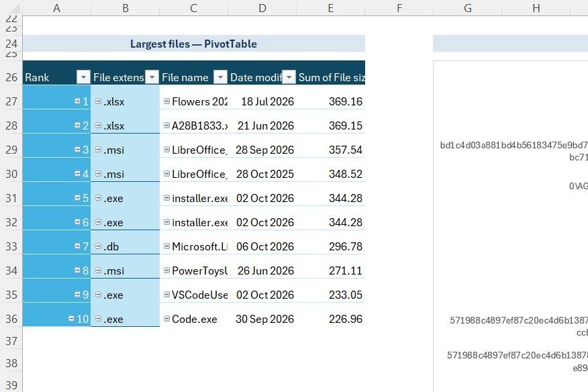
Task: Select the column H header
Action: click(x=536, y=8)
